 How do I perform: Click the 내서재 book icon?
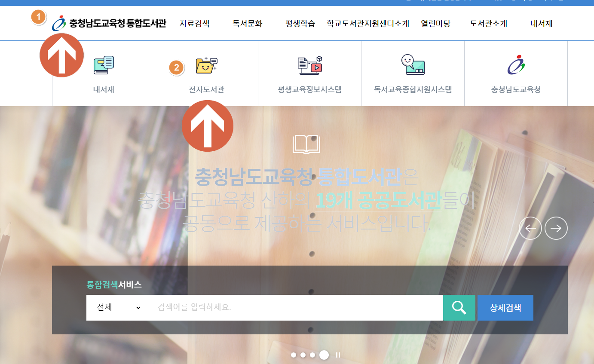point(104,65)
